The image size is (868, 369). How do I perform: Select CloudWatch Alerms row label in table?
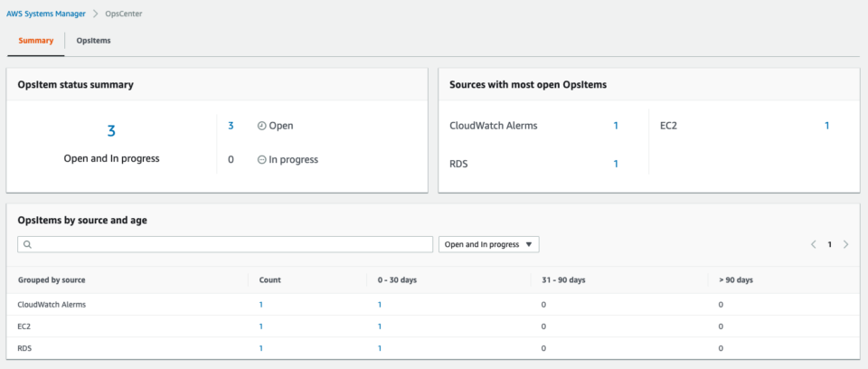[52, 304]
